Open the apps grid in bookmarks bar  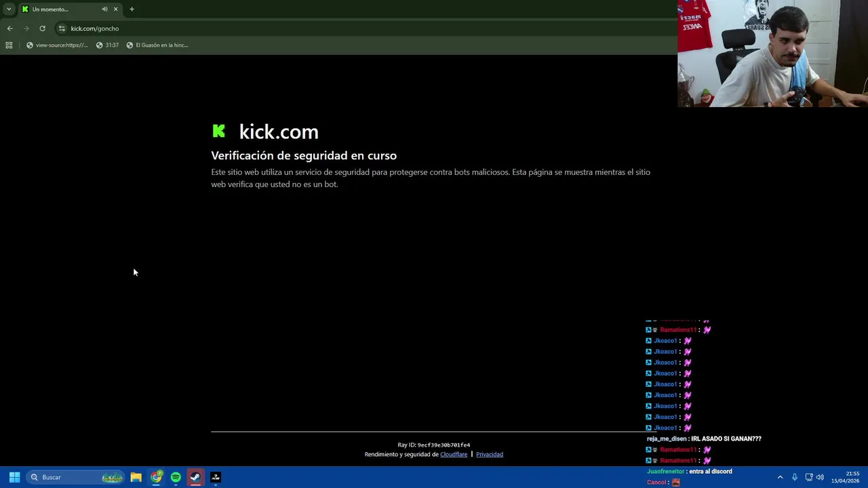[9, 45]
